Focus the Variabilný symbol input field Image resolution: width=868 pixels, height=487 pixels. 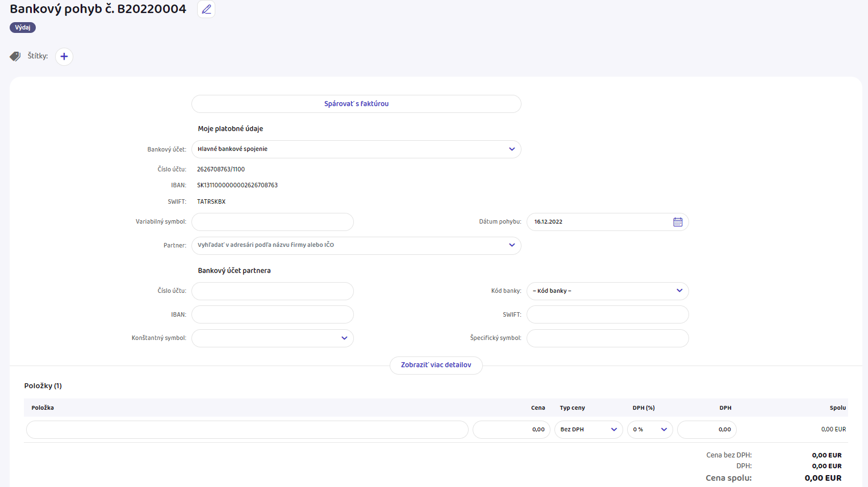click(x=273, y=222)
